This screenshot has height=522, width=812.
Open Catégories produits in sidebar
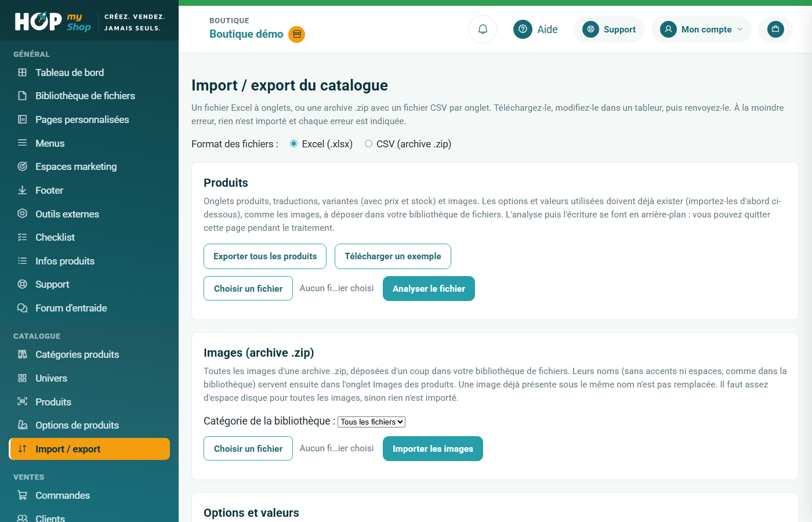pos(89,354)
